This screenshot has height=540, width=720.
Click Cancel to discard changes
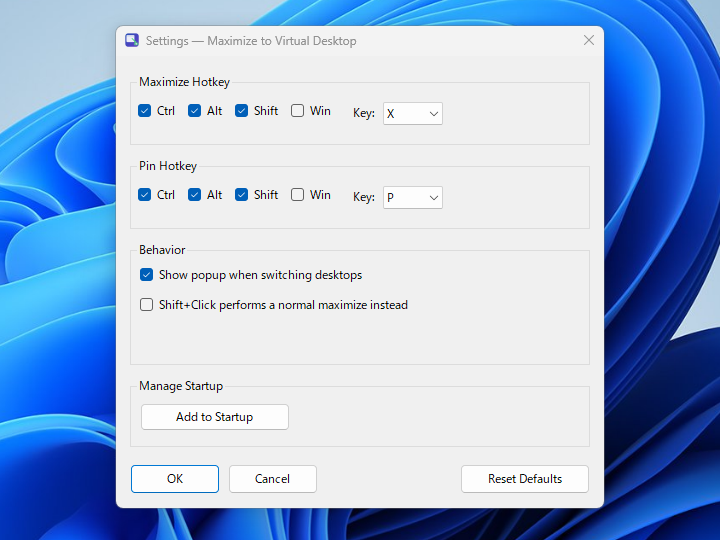(x=273, y=479)
